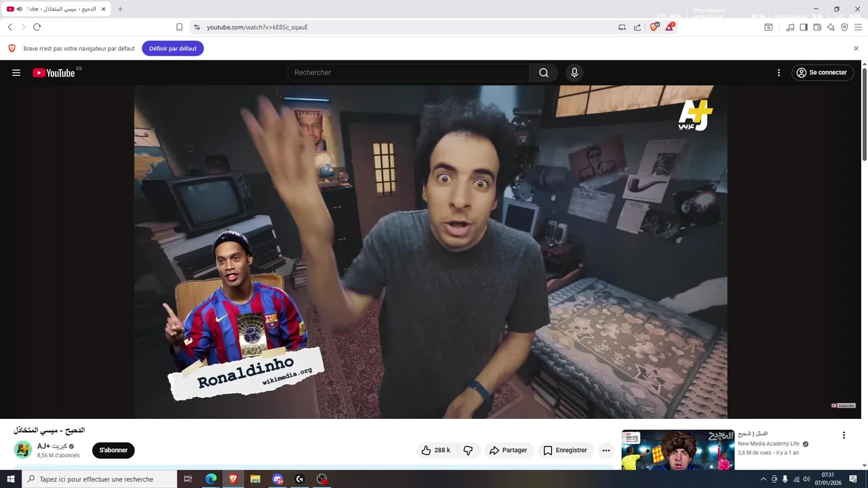Open Task View on taskbar
This screenshot has height=488, width=868.
[x=189, y=479]
